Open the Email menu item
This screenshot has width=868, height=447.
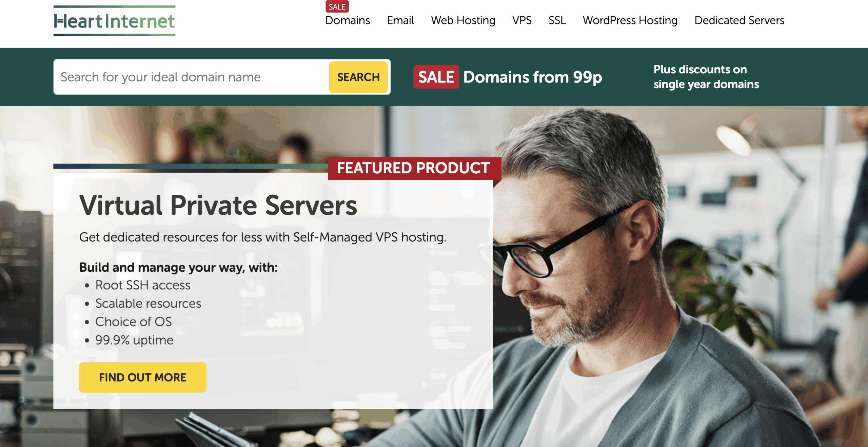pos(400,20)
